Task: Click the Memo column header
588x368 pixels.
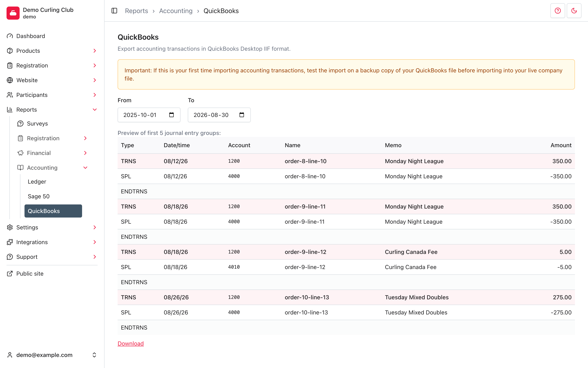Action: pos(393,145)
